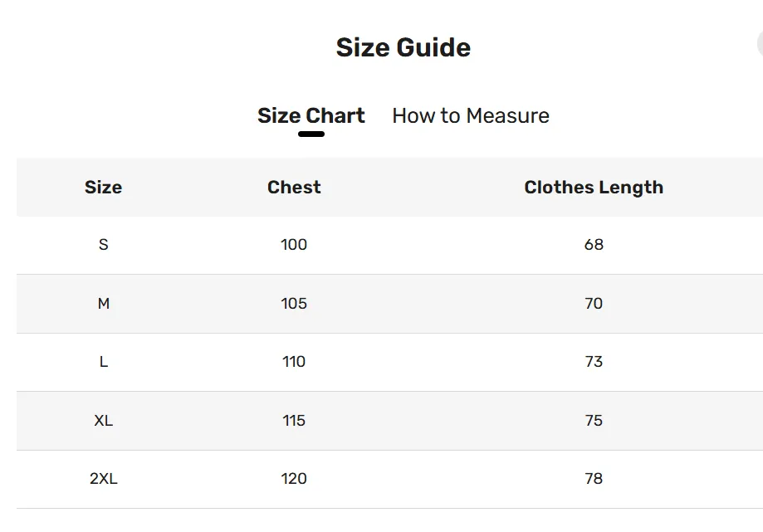Image resolution: width=763 pixels, height=532 pixels.
Task: Click the 2XL size row label
Action: coord(103,479)
